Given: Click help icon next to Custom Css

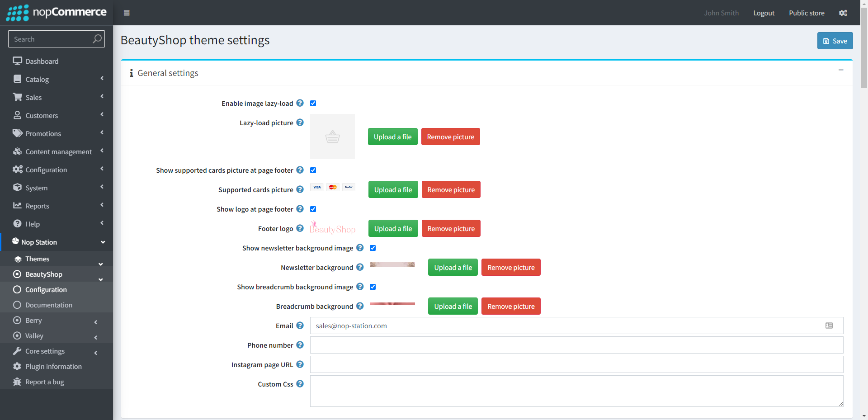Looking at the screenshot, I should (300, 384).
